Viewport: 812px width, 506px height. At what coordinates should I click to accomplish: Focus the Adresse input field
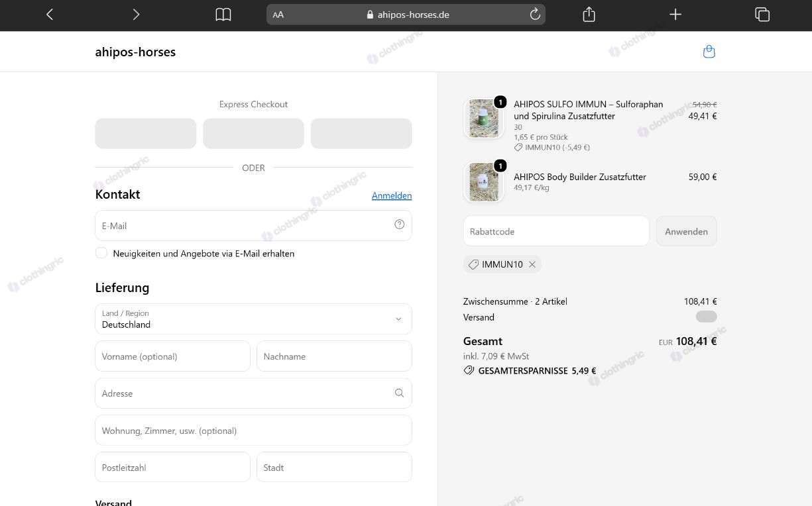253,393
